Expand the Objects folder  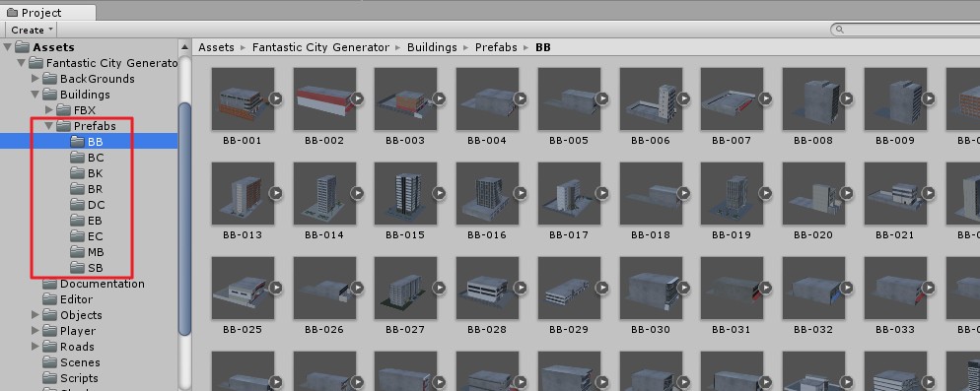(35, 315)
